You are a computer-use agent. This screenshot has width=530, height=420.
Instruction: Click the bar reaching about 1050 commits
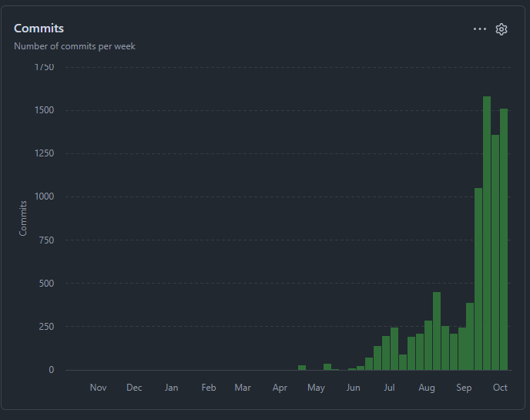click(x=478, y=279)
